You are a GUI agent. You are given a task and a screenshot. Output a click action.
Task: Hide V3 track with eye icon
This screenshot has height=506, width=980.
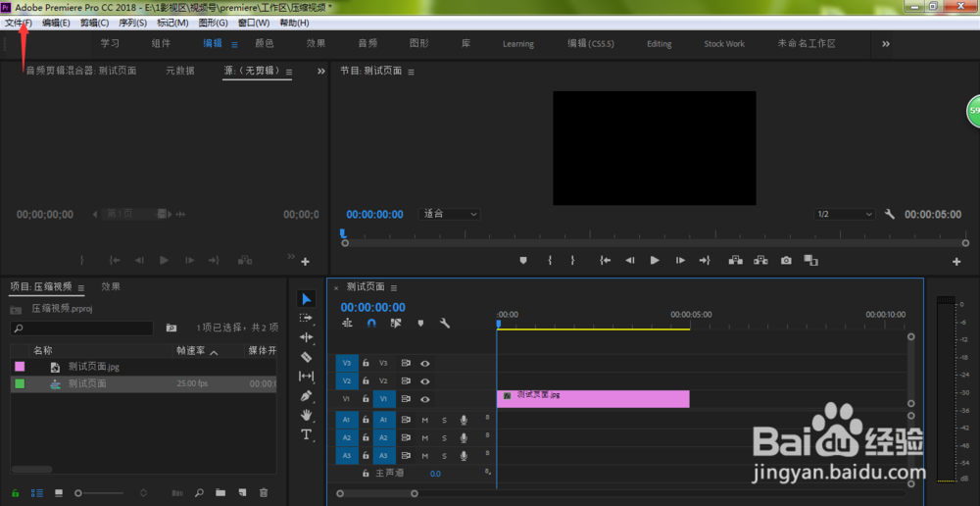(425, 363)
